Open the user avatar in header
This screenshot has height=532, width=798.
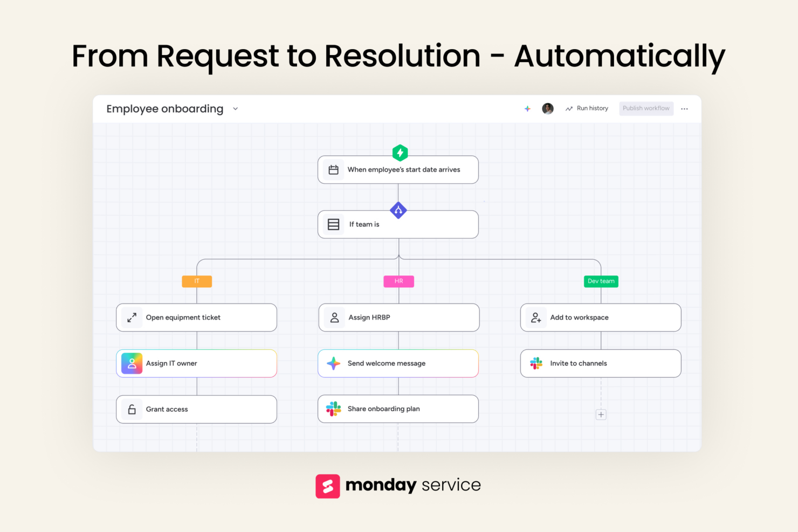(x=548, y=109)
